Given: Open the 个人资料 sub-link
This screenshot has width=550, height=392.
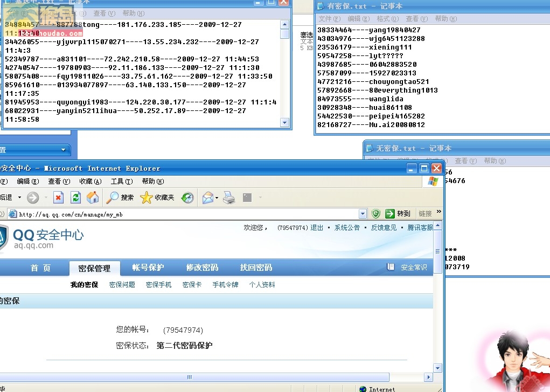Looking at the screenshot, I should [x=262, y=285].
